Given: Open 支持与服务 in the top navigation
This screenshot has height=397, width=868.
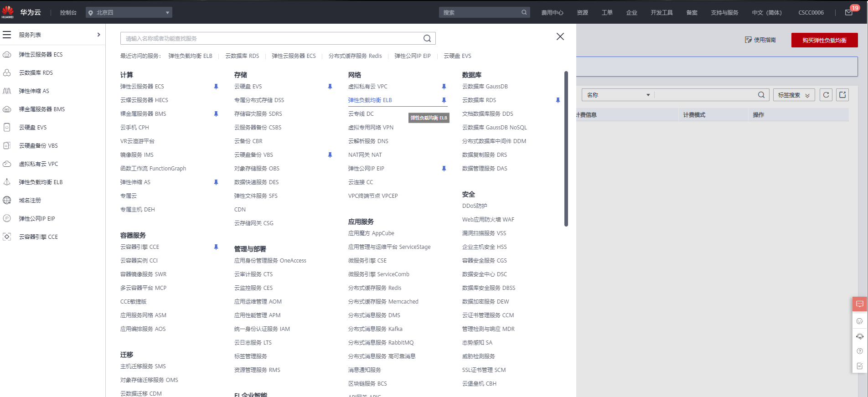Looking at the screenshot, I should (x=725, y=13).
